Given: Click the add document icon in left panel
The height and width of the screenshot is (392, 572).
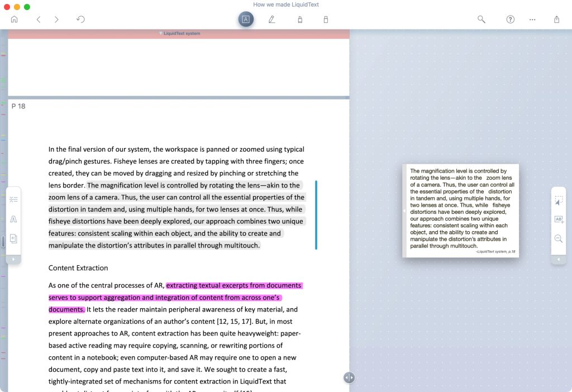Looking at the screenshot, I should [x=13, y=238].
